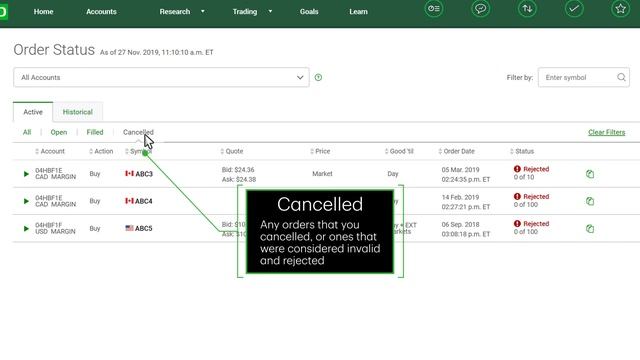The height and width of the screenshot is (360, 640).
Task: Go to the Home menu
Action: click(43, 11)
